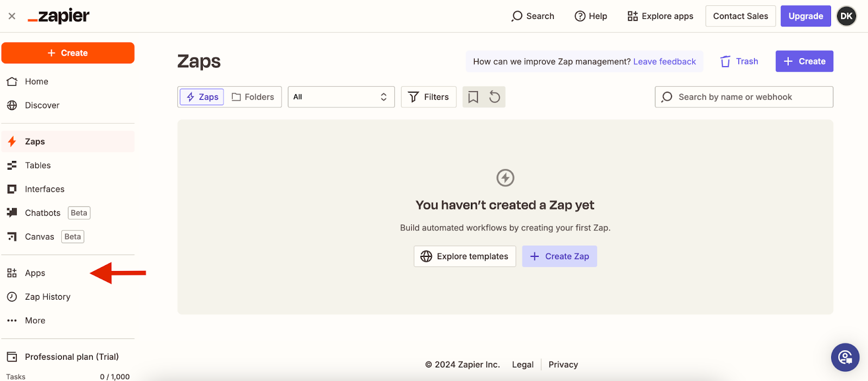Expand the All dropdown selector

point(341,97)
